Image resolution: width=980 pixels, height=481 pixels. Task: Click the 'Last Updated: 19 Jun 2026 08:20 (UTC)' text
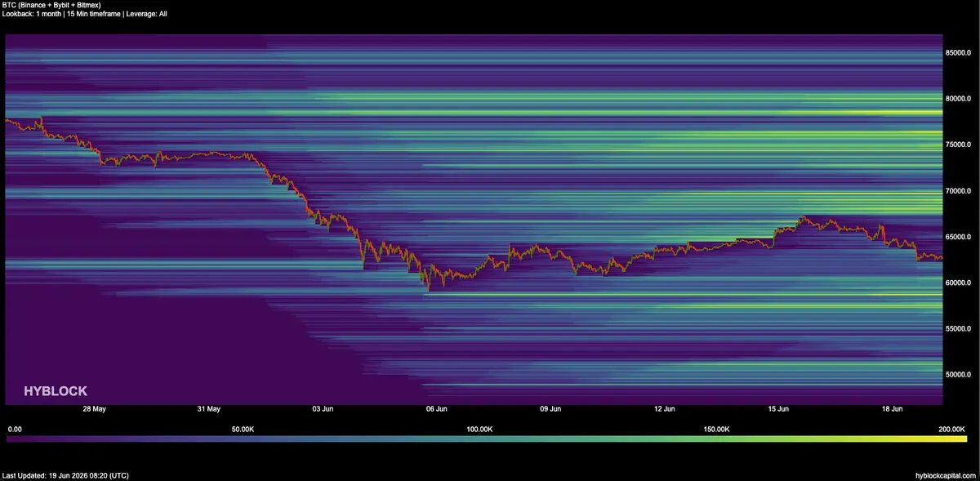coord(65,475)
